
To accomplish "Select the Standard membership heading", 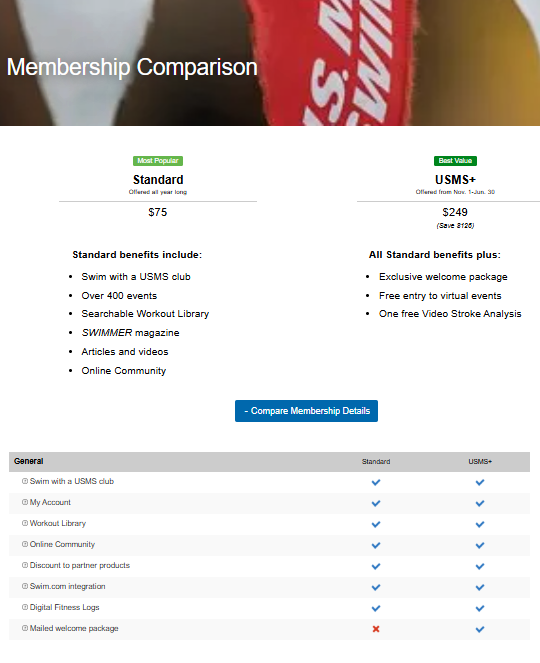I will (158, 180).
